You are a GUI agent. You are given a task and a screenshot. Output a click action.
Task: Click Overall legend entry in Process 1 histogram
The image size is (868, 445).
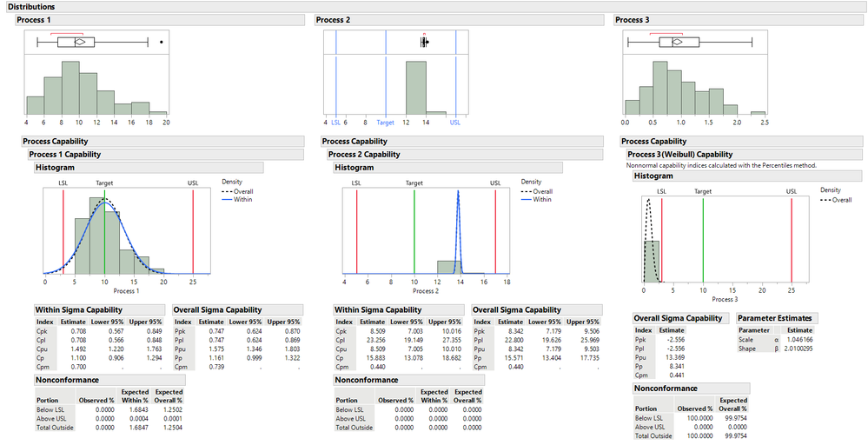pos(237,191)
